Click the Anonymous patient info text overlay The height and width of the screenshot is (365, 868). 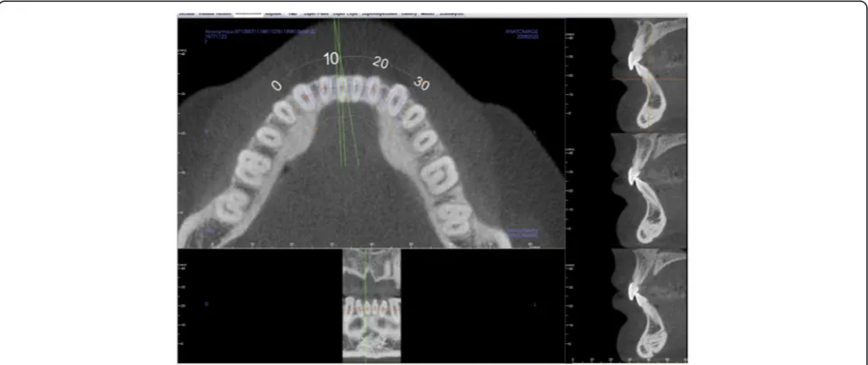pyautogui.click(x=260, y=33)
